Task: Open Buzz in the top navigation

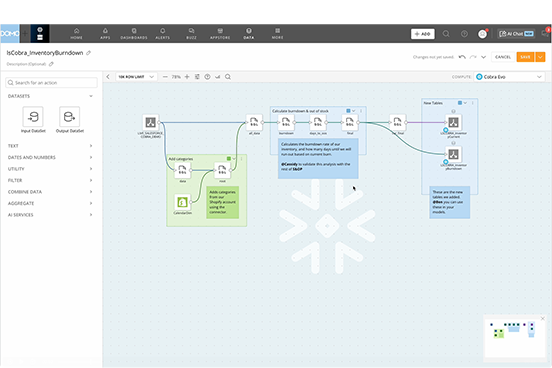Action: click(191, 33)
